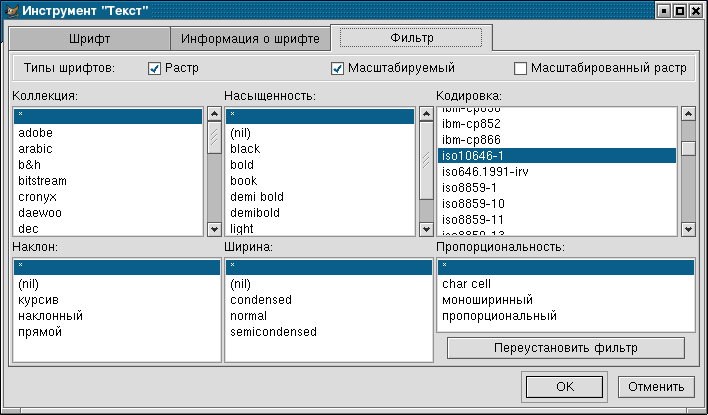The width and height of the screenshot is (708, 415).
Task: Select the Фильтр tab
Action: point(411,37)
